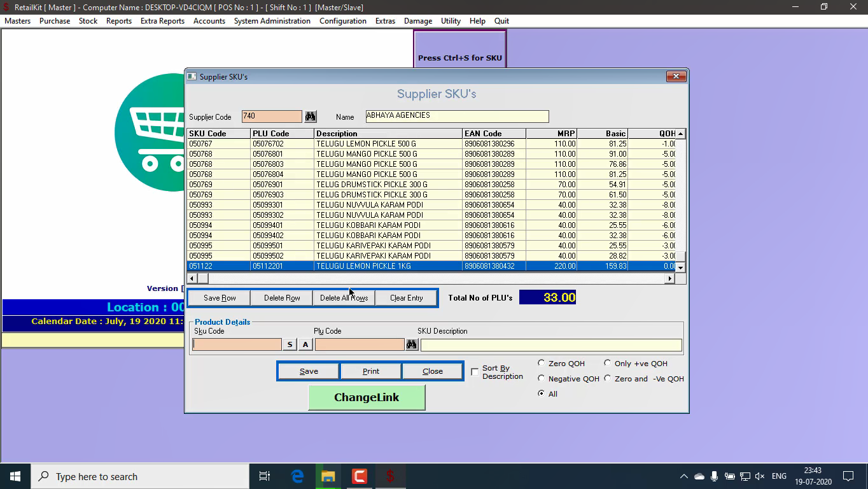Click the SKU table horizontal scrollbar left arrow
Viewport: 868px width, 489px height.
click(x=192, y=278)
